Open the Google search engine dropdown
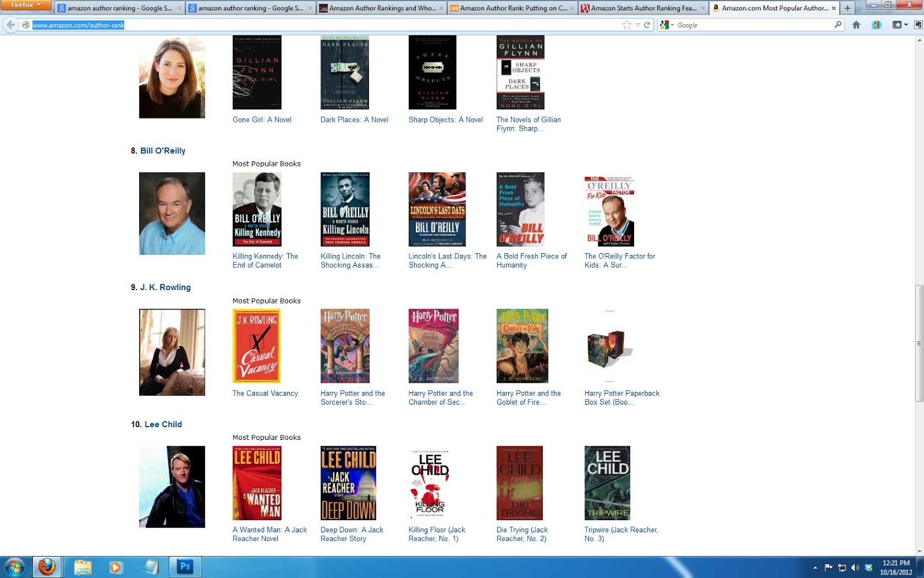The image size is (924, 578). [x=670, y=25]
